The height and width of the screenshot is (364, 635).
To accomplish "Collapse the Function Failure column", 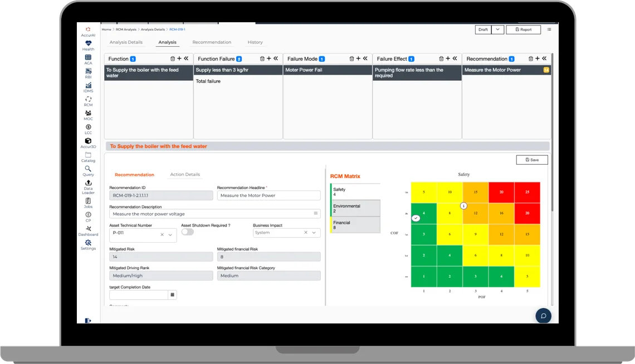I will point(276,58).
